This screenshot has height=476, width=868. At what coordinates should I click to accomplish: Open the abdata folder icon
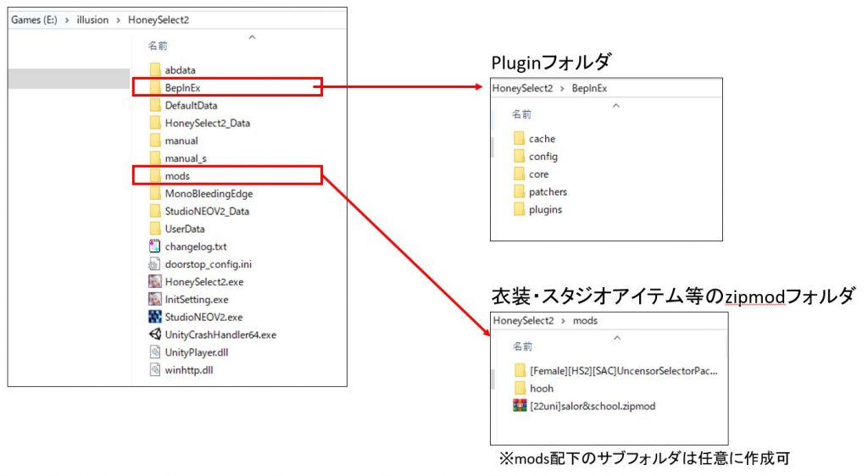coord(155,69)
